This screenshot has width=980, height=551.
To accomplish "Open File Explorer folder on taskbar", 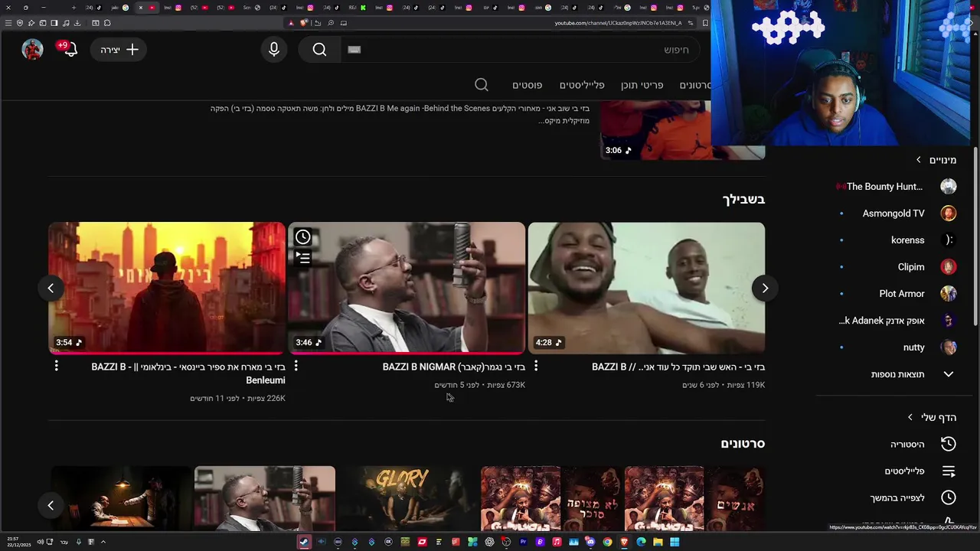I will pos(658,542).
